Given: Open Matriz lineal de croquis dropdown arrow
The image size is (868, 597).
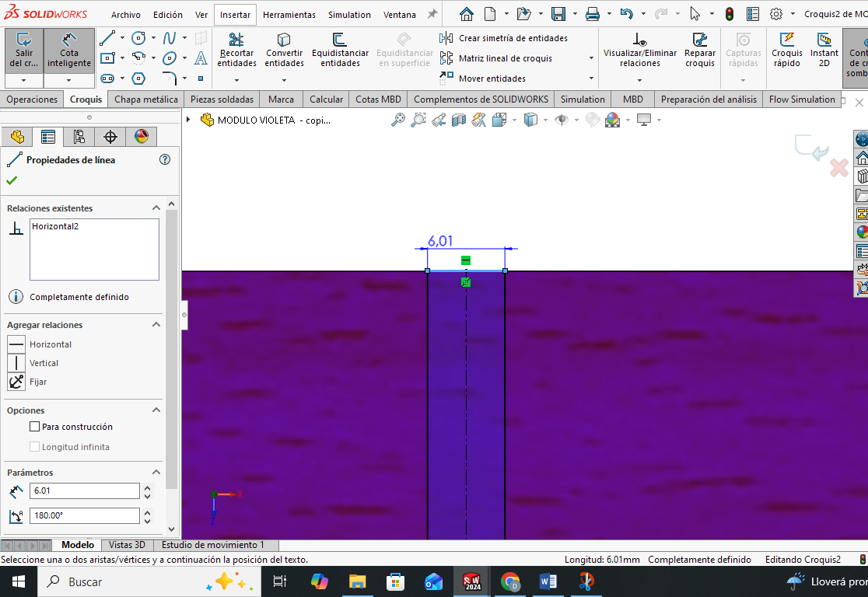Looking at the screenshot, I should (591, 58).
